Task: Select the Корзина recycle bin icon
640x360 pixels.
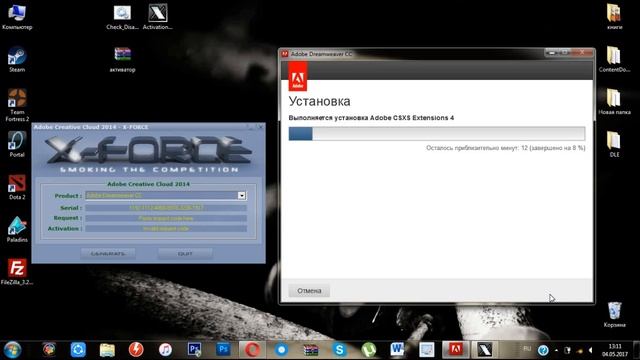Action: tap(614, 315)
